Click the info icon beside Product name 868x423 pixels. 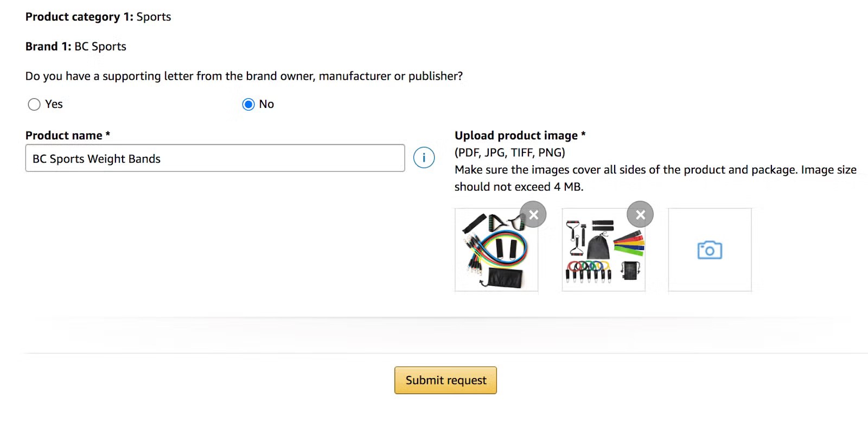point(424,158)
